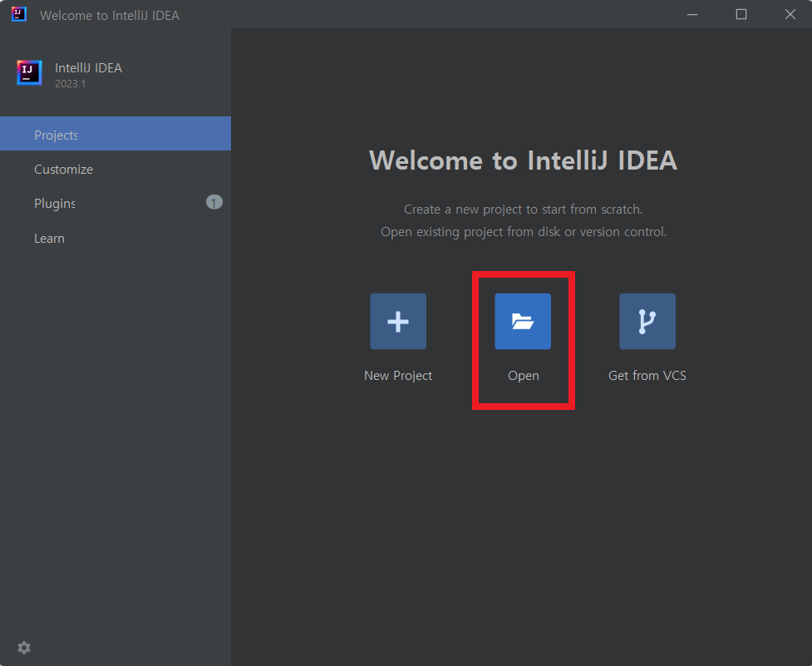This screenshot has width=812, height=666.
Task: Close the Welcome to IntelliJ IDEA window
Action: point(790,14)
